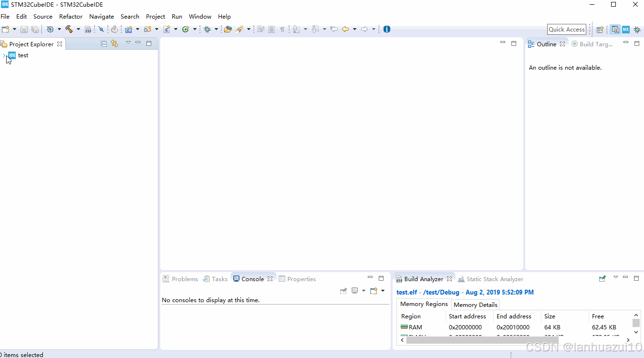Close the Project Explorer tab
The image size is (644, 358).
click(60, 44)
